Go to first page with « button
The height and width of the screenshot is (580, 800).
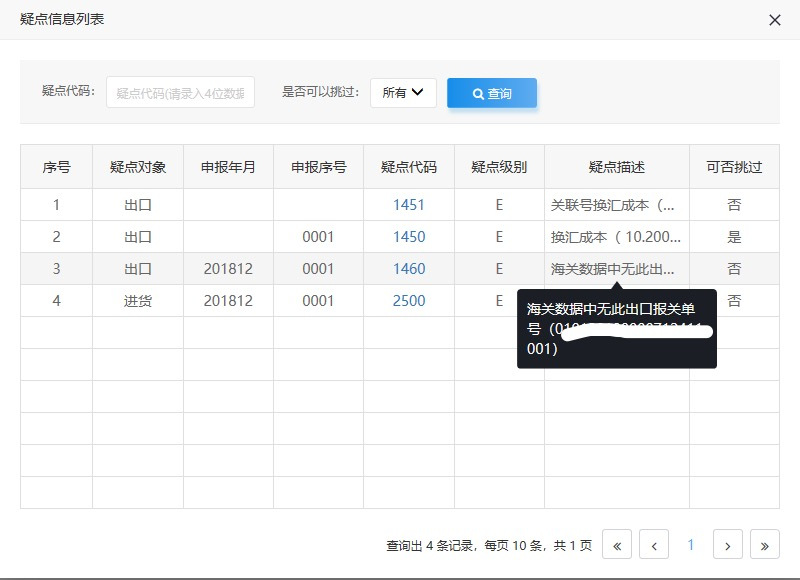(x=617, y=544)
